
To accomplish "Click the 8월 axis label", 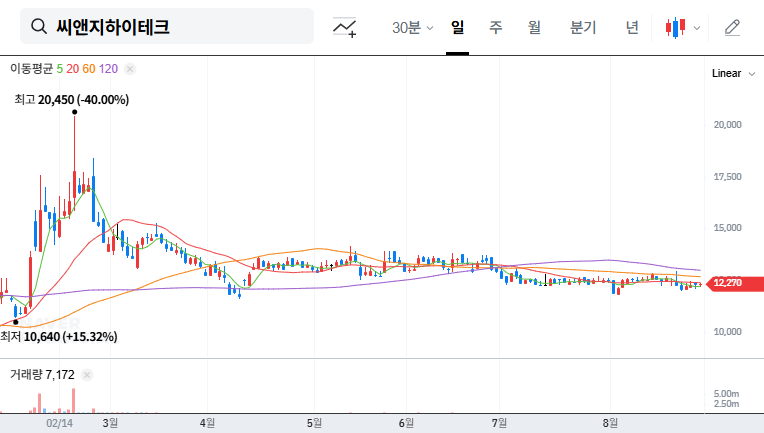I will (610, 423).
